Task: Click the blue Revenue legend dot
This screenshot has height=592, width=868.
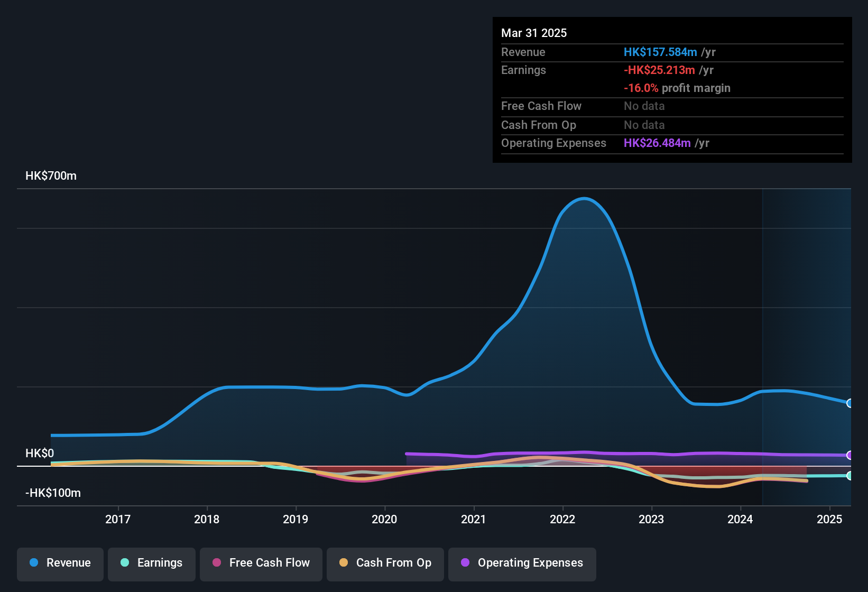Action: click(34, 562)
